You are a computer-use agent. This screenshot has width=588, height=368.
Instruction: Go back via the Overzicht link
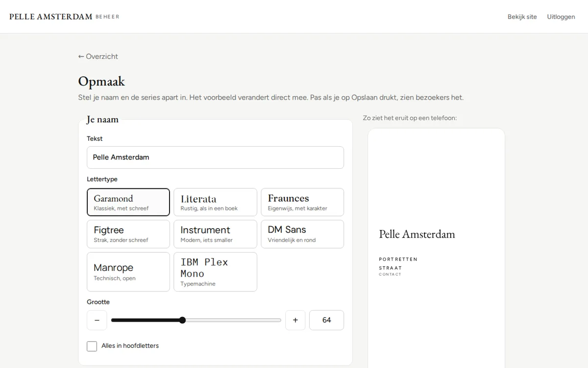click(x=98, y=56)
